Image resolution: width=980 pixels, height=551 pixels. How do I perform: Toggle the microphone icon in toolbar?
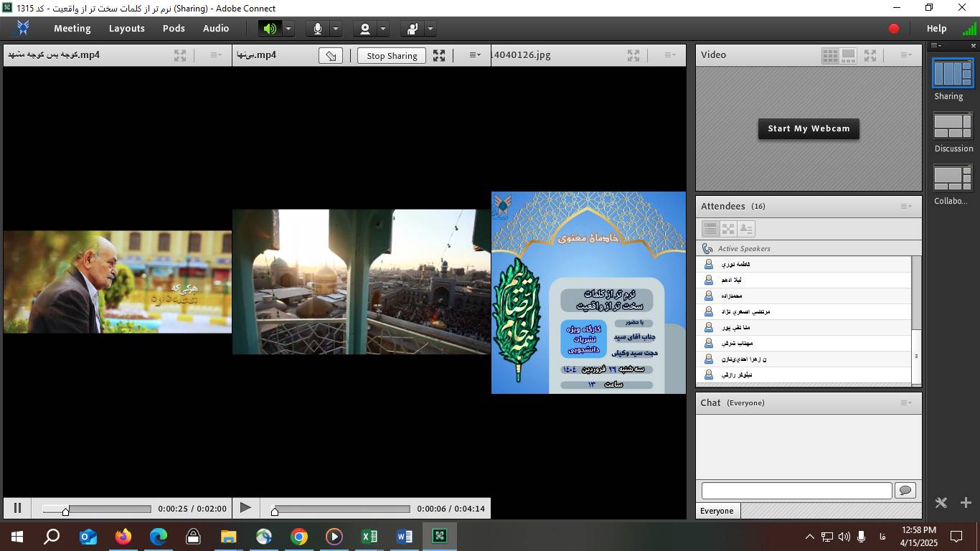[x=317, y=29]
